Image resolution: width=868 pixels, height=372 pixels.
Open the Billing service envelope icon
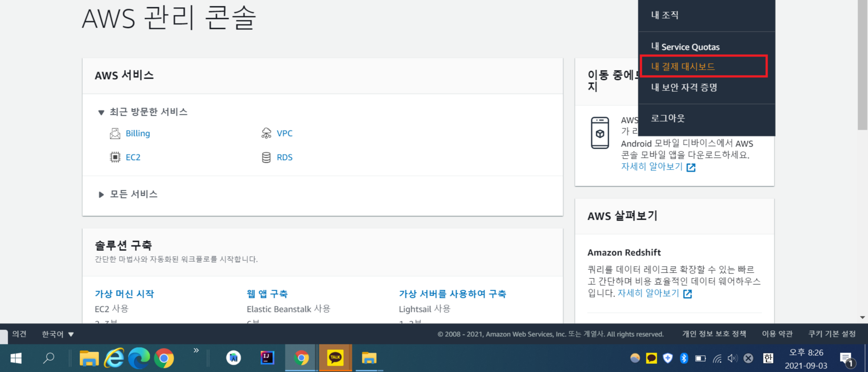click(x=115, y=133)
